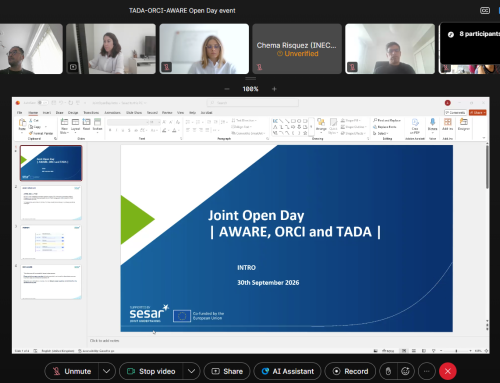Switch to the Home ribbon tab
Viewport: 500px width, 383px height.
point(33,113)
